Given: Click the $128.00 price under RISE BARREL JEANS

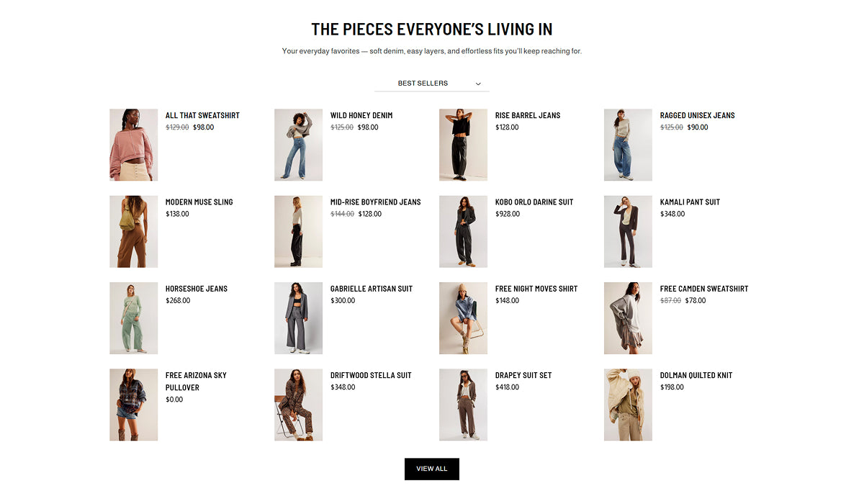Looking at the screenshot, I should [x=508, y=127].
